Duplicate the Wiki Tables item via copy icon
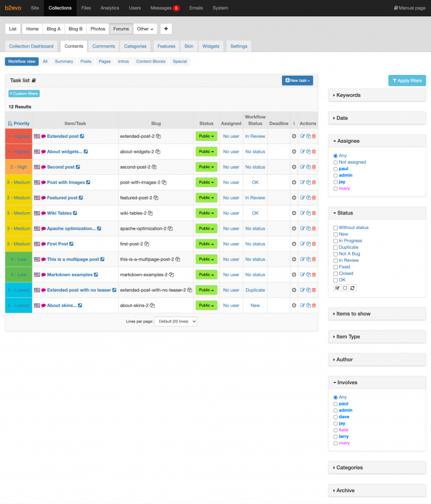The height and width of the screenshot is (504, 431). 308,213
